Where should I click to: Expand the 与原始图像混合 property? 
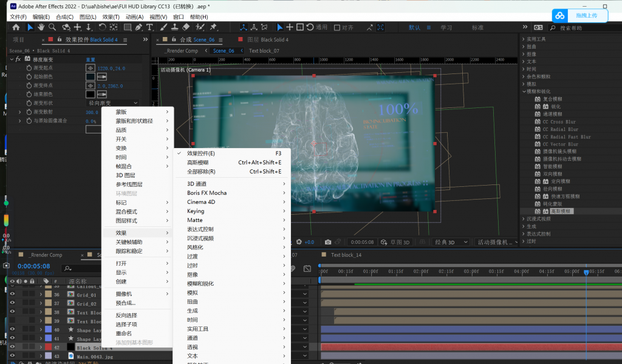[x=20, y=121]
